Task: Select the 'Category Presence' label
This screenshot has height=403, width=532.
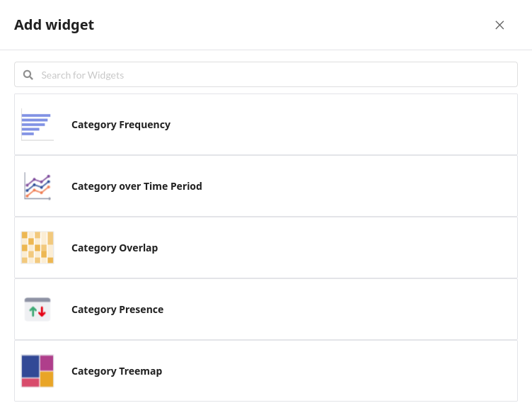Action: pyautogui.click(x=117, y=310)
